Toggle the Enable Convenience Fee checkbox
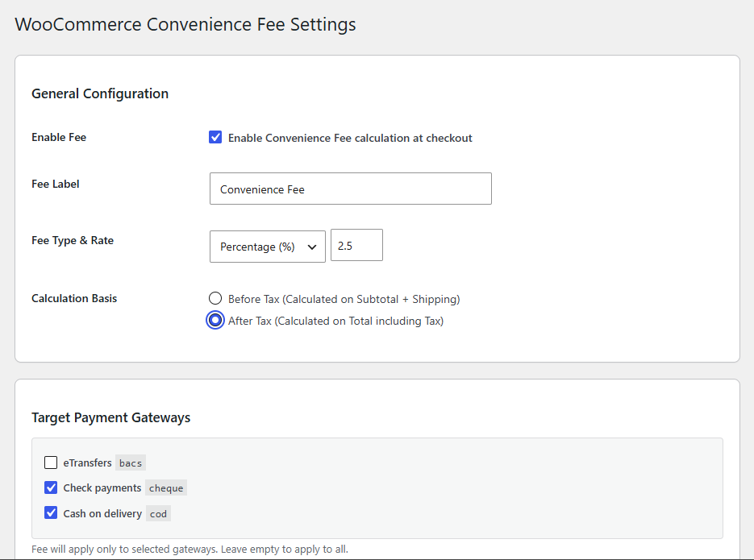The width and height of the screenshot is (754, 560). coord(215,137)
